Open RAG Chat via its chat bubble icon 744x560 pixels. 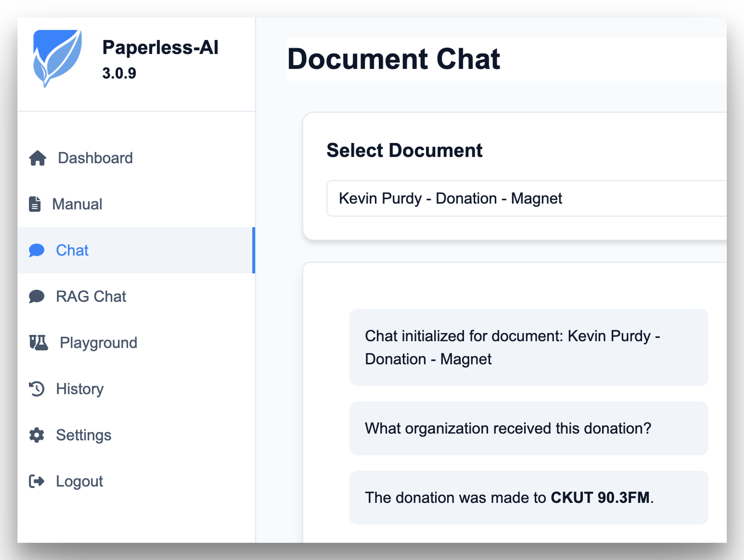pyautogui.click(x=37, y=296)
